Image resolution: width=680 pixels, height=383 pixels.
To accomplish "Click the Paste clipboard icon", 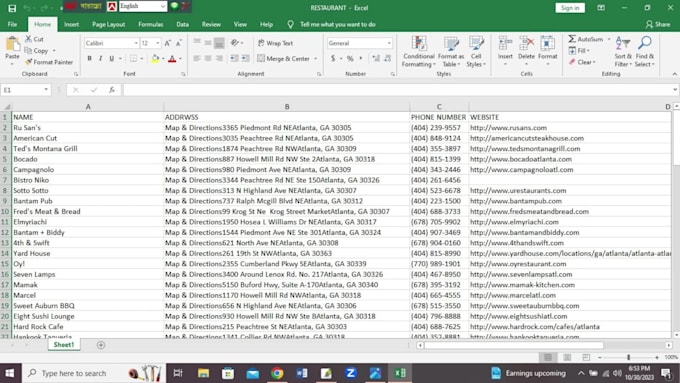I will coord(12,44).
